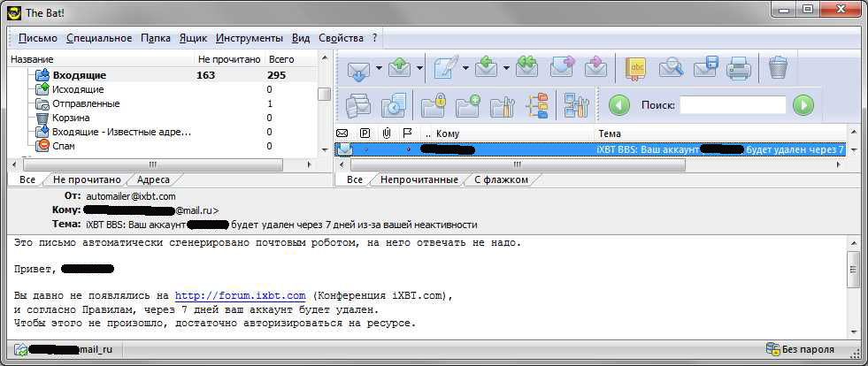Image resolution: width=868 pixels, height=366 pixels.
Task: Sort by parked P column header
Action: 365,133
